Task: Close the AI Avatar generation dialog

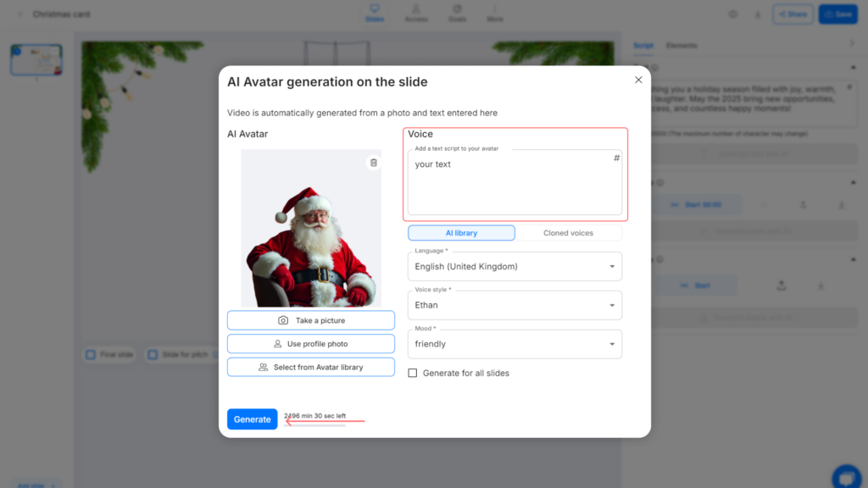Action: [x=638, y=80]
